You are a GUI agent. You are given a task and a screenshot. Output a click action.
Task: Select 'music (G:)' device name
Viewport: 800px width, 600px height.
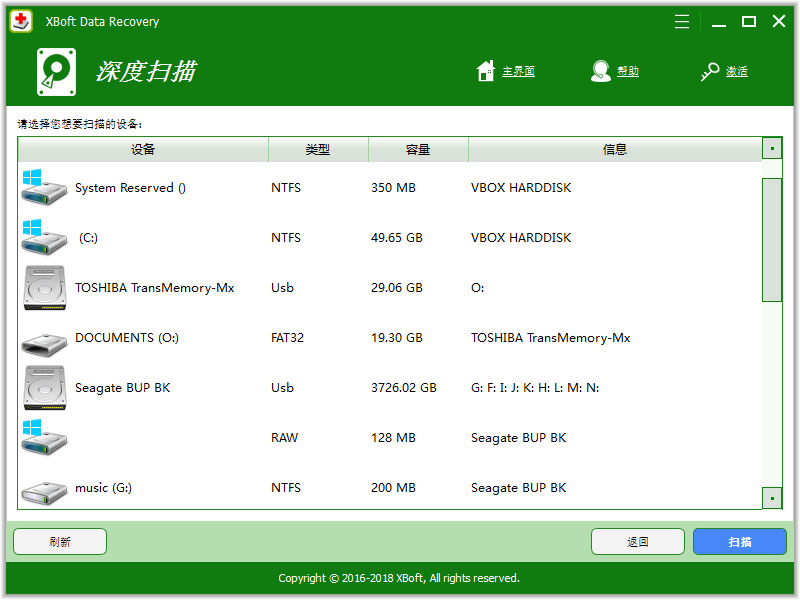pos(104,488)
